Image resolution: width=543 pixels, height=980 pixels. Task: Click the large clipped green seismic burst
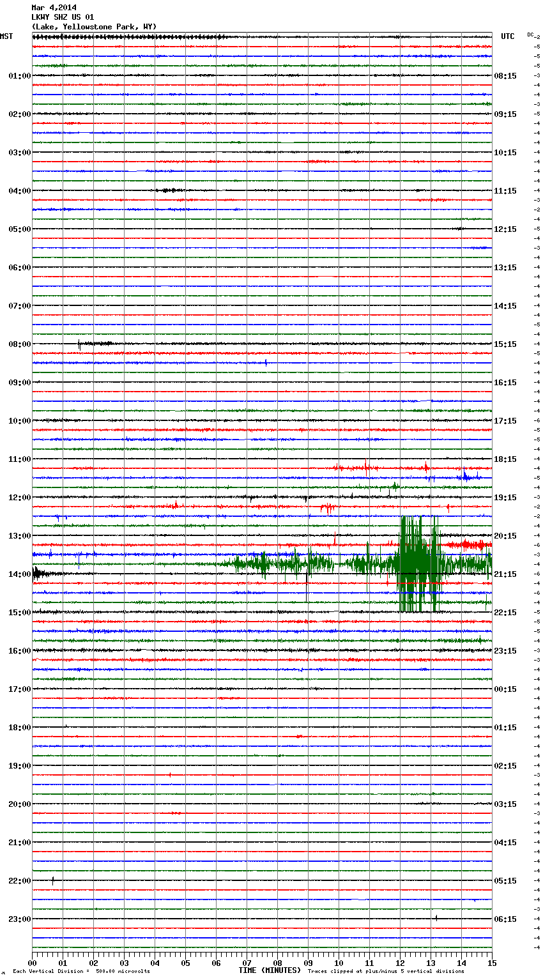[x=419, y=564]
